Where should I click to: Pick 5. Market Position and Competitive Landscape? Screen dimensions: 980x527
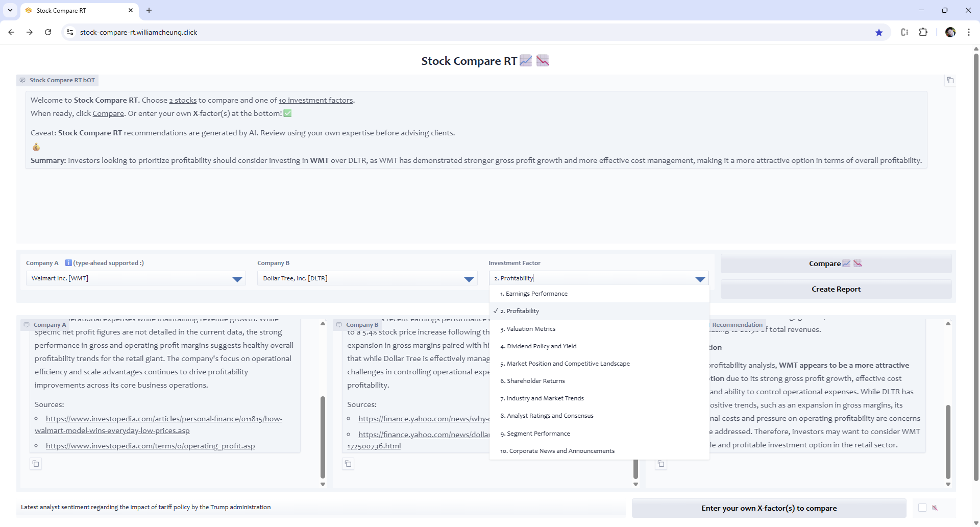point(599,364)
